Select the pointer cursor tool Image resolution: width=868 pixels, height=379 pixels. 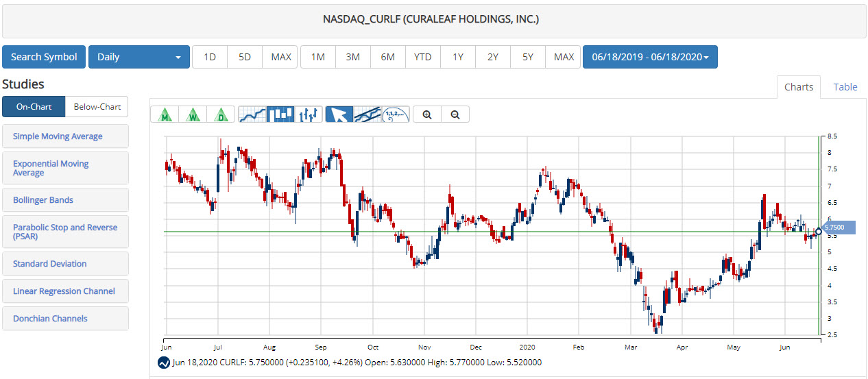(339, 114)
